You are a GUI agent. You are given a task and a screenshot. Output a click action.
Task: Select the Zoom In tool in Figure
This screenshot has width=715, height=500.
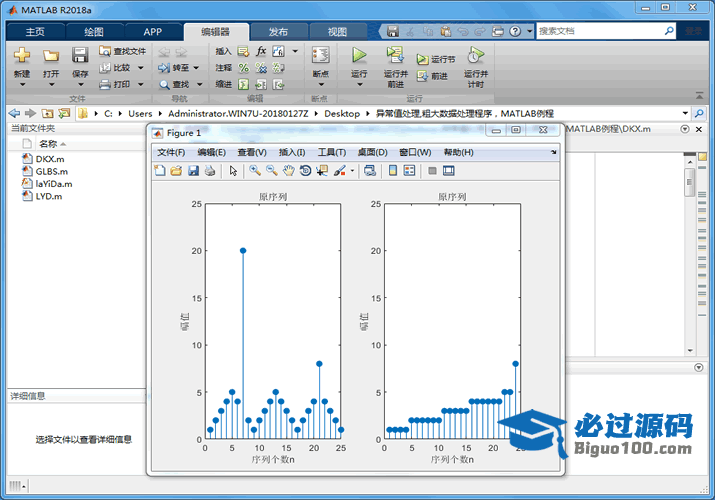tap(255, 170)
